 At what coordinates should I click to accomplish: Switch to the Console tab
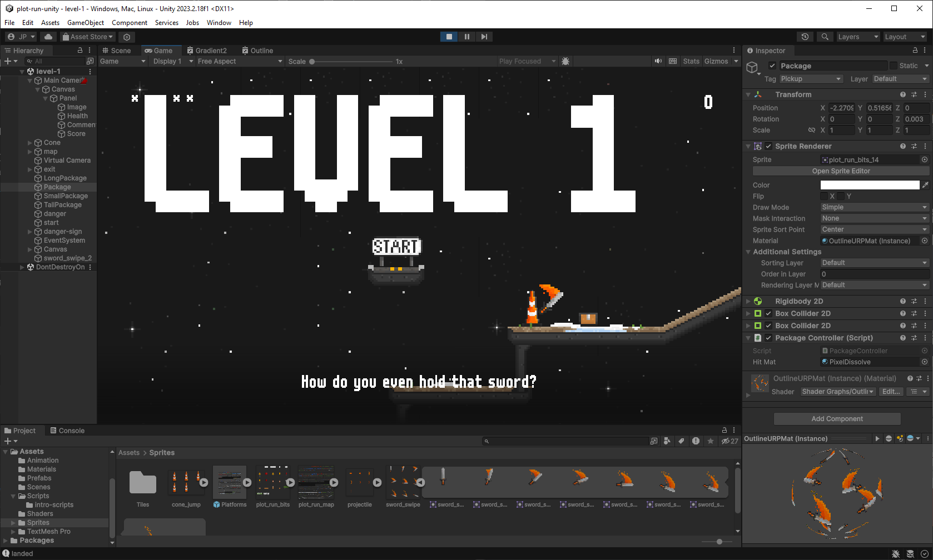click(67, 431)
